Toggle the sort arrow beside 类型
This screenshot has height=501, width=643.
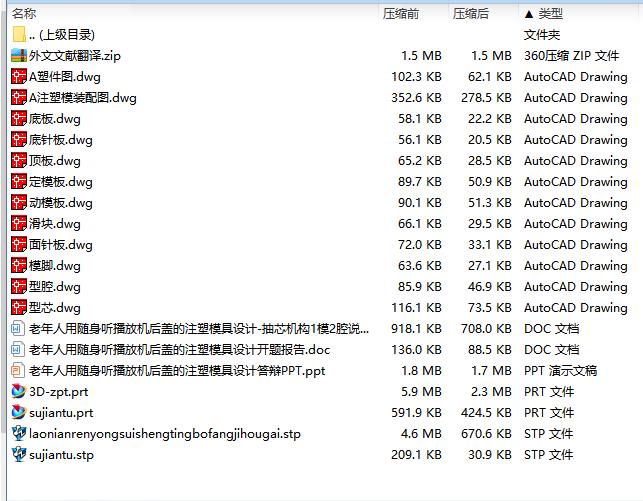point(529,14)
